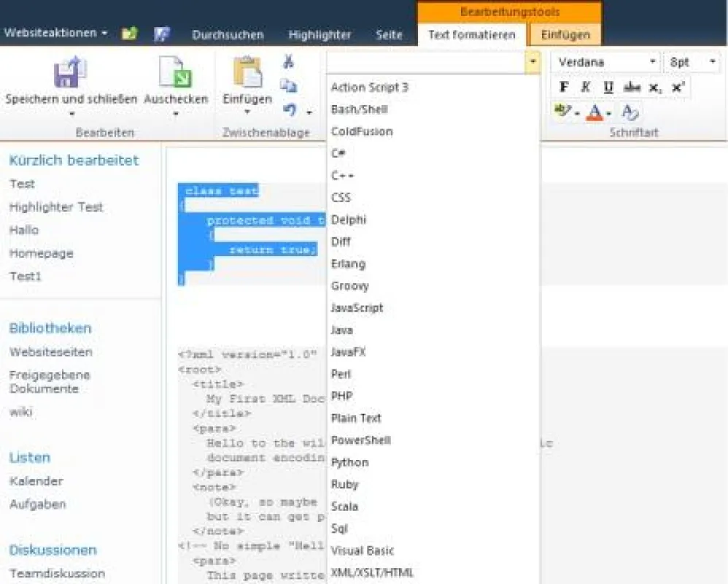728x584 pixels.
Task: Click the undo arrow icon
Action: (290, 109)
